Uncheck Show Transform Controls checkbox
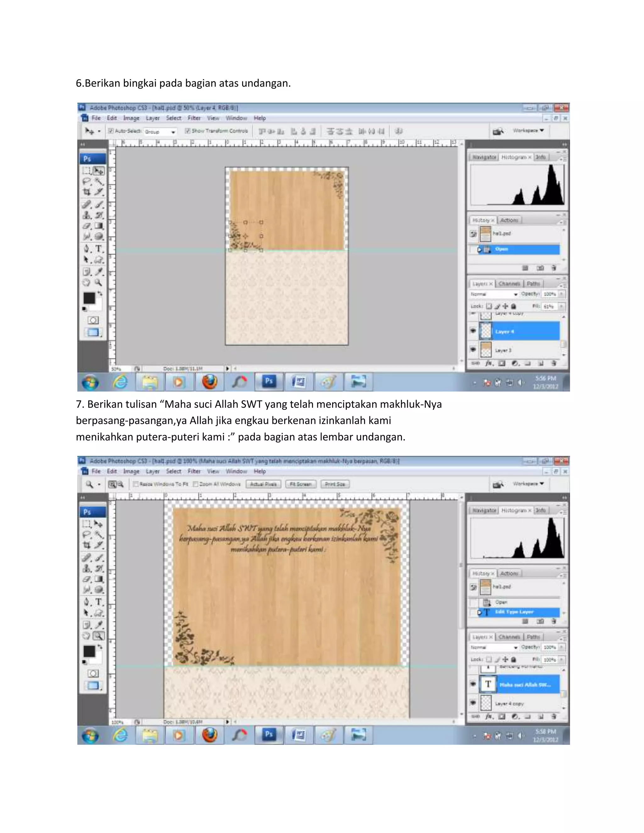This screenshot has height=833, width=644. pos(188,131)
